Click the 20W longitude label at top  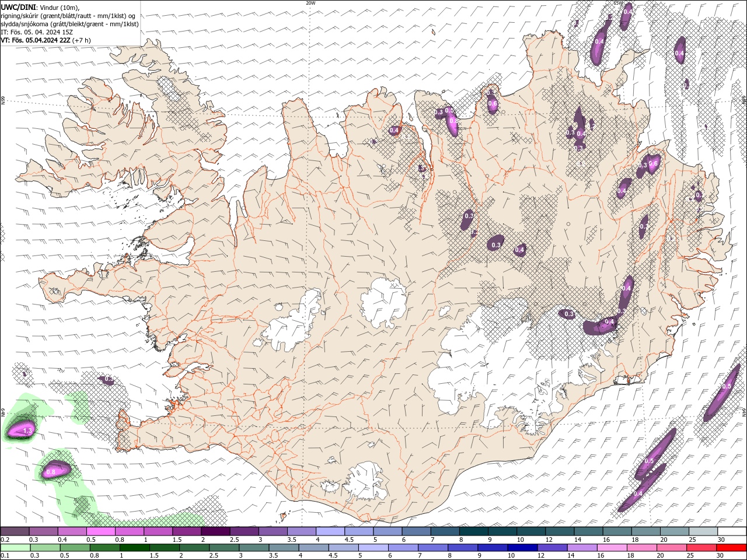click(310, 3)
